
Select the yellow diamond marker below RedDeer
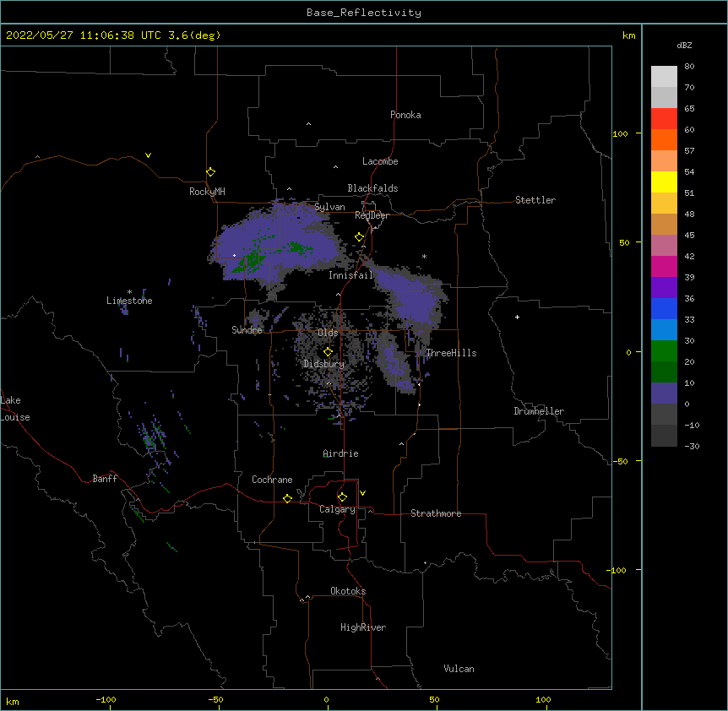(x=360, y=237)
